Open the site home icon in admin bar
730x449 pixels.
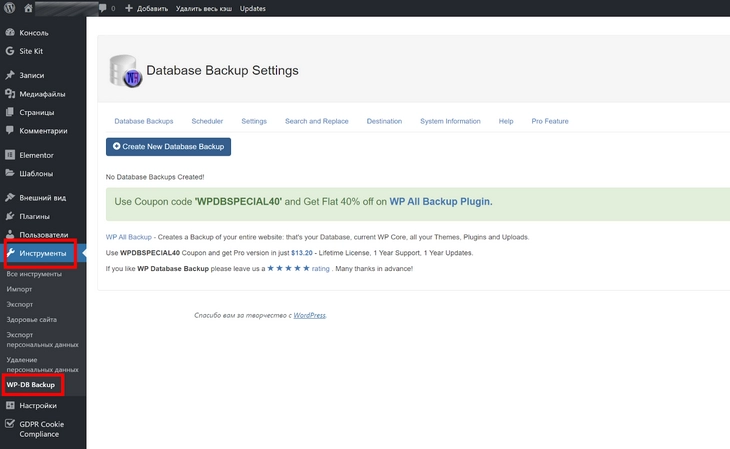(x=29, y=8)
